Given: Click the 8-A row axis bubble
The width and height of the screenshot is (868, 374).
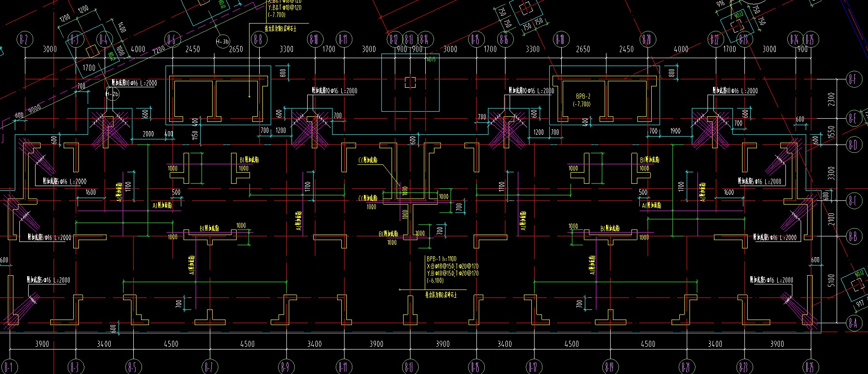Looking at the screenshot, I should coord(853,323).
